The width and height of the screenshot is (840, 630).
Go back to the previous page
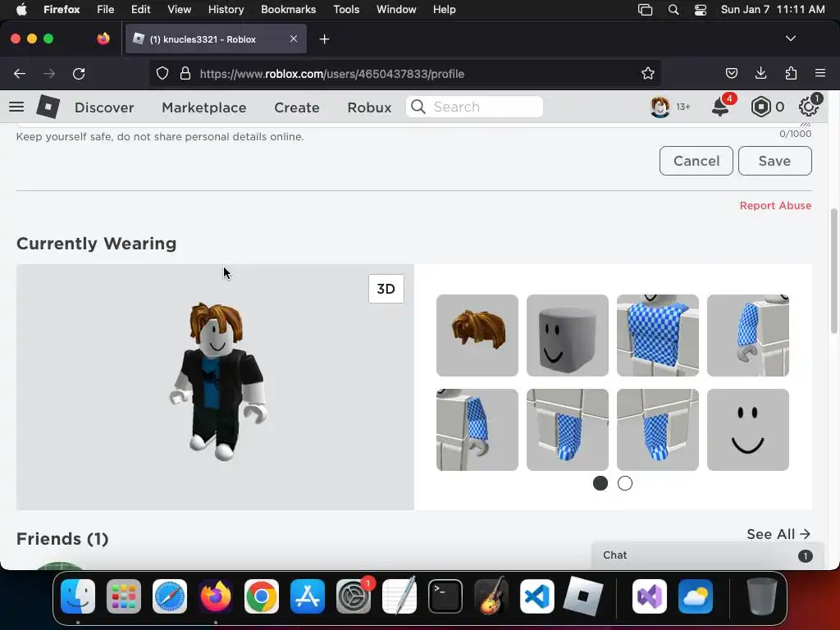click(20, 73)
